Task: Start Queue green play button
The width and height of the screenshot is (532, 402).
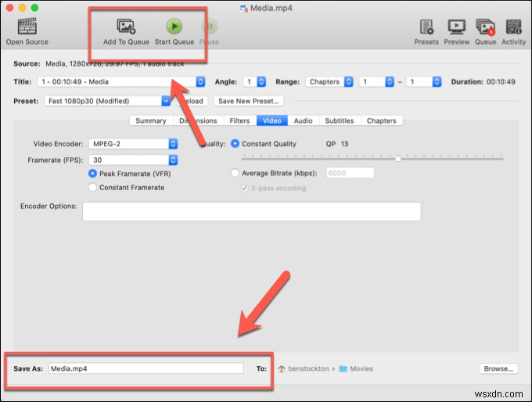Action: coord(174,26)
